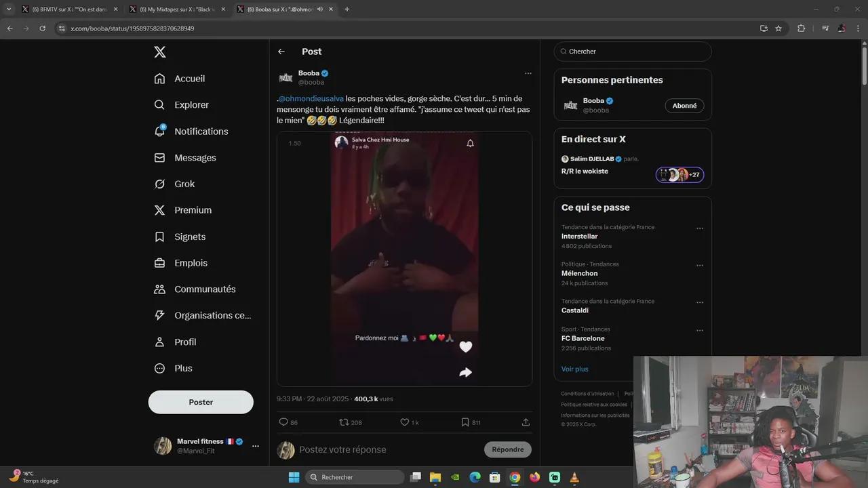Click the Communautés people icon
868x488 pixels.
[159, 289]
